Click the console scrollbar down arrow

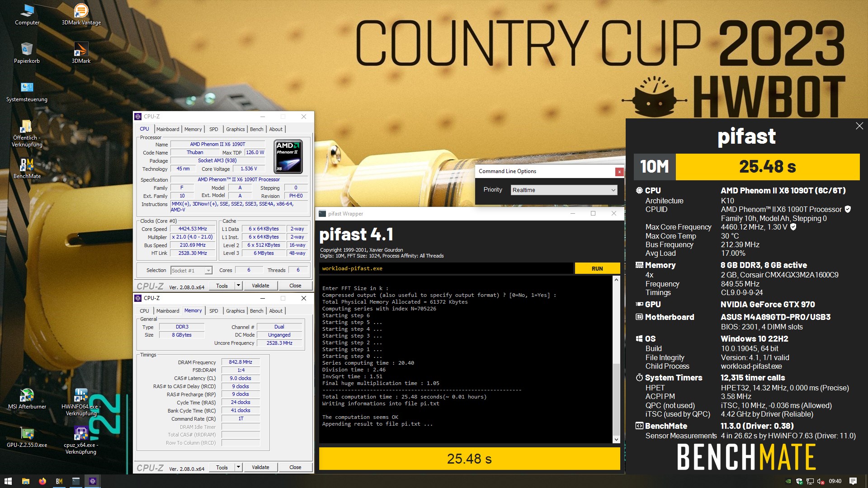point(616,439)
